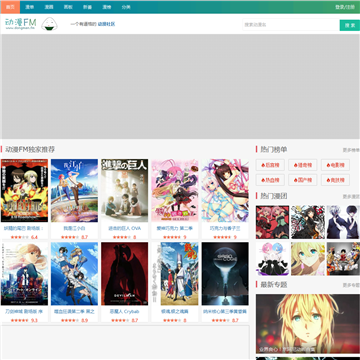Open the 進撃の巨人 OVA poster

125,190
